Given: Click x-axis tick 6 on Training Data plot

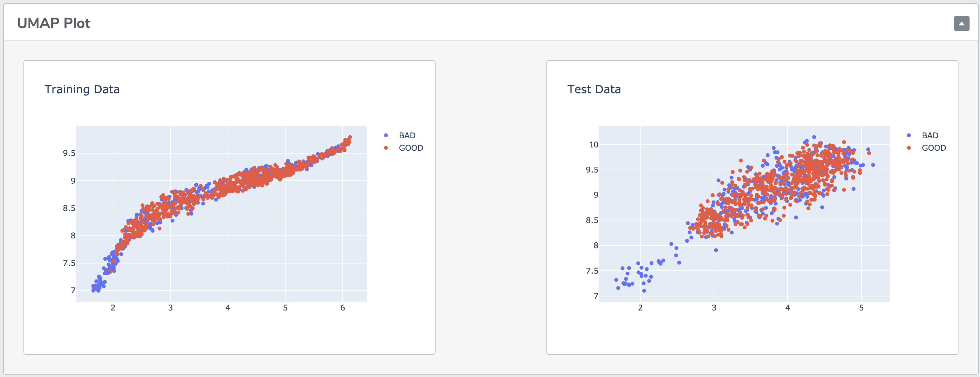Looking at the screenshot, I should click(x=342, y=308).
